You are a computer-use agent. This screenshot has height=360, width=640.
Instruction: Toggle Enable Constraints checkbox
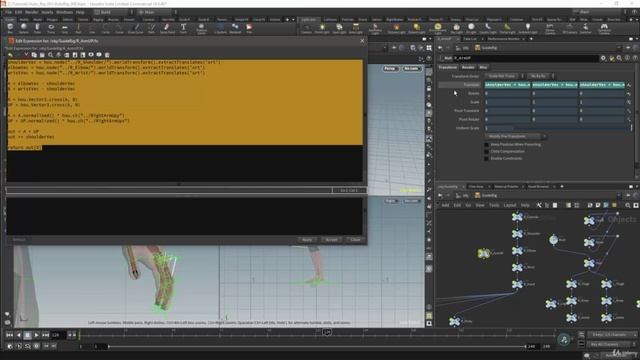(x=486, y=158)
